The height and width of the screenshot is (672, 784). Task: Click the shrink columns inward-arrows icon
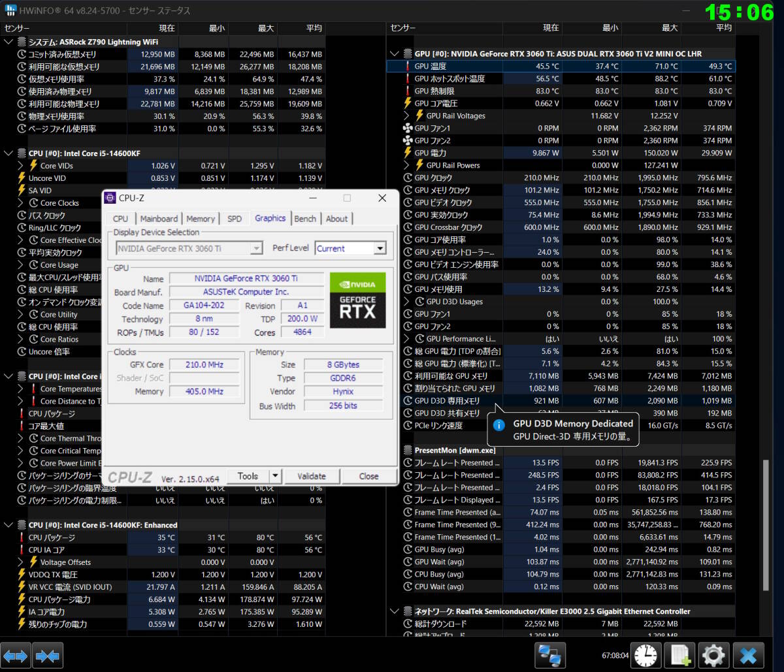tap(48, 655)
